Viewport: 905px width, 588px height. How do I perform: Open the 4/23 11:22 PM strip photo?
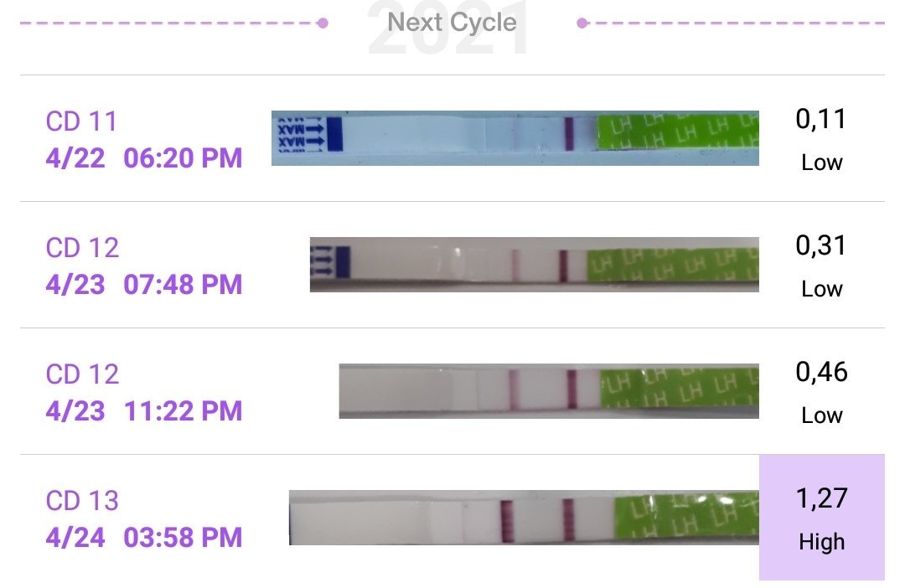point(549,390)
